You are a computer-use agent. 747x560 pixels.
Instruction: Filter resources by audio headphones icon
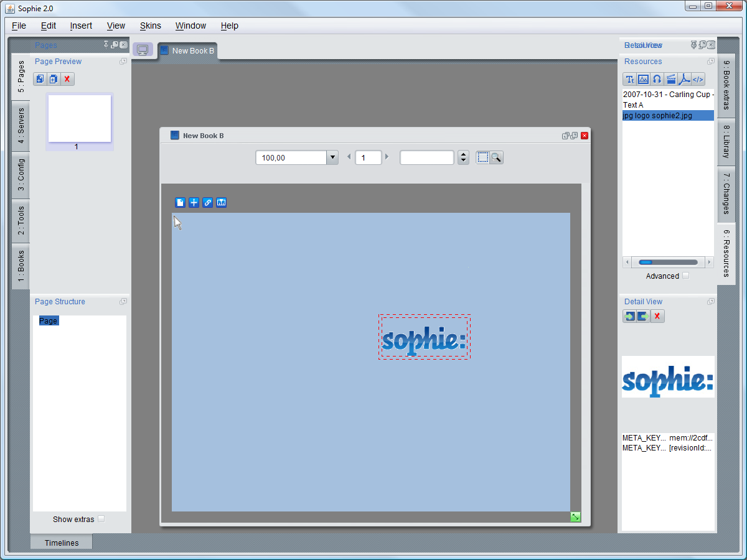click(657, 79)
